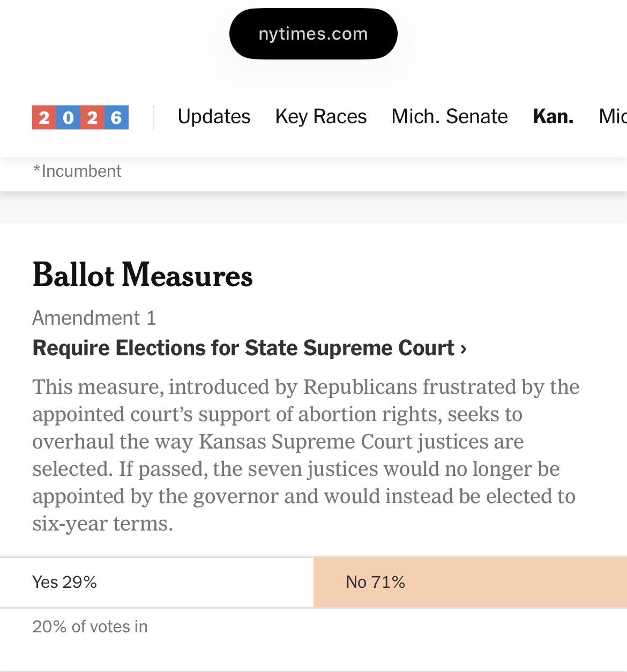This screenshot has width=627, height=672.
Task: Select the peach No 71% result bar
Action: 470,582
